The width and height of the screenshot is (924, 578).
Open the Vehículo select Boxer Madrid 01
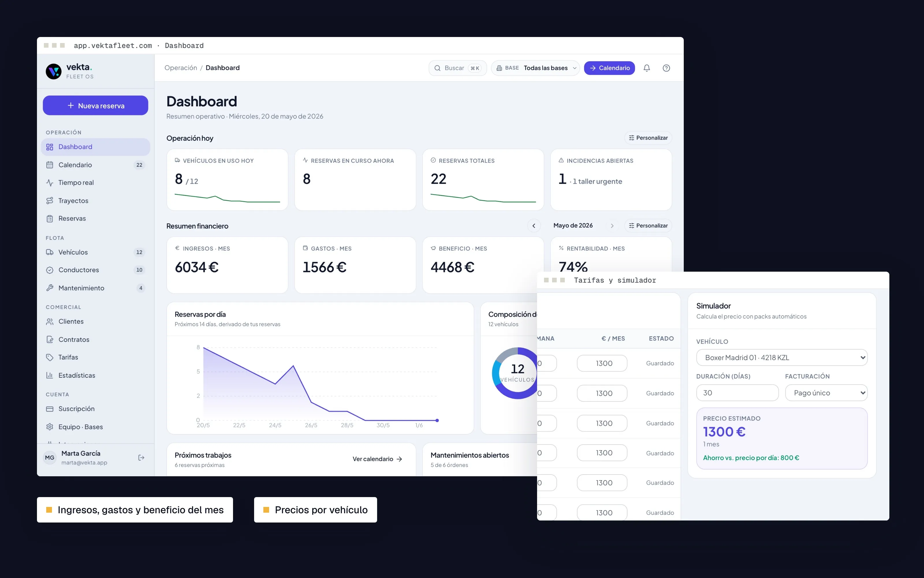pyautogui.click(x=782, y=357)
